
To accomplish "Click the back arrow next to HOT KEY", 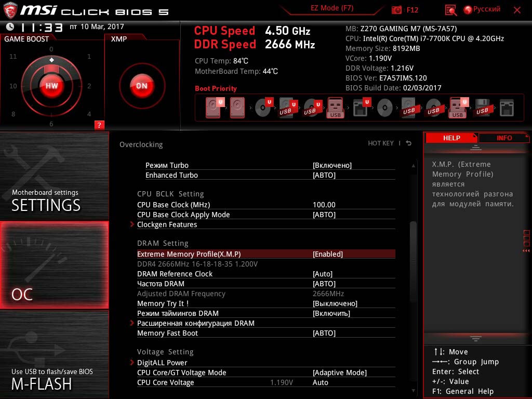I will tap(408, 143).
